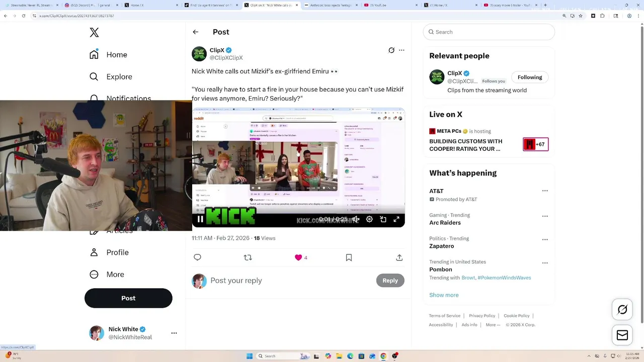Click the Search box on X

(489, 32)
